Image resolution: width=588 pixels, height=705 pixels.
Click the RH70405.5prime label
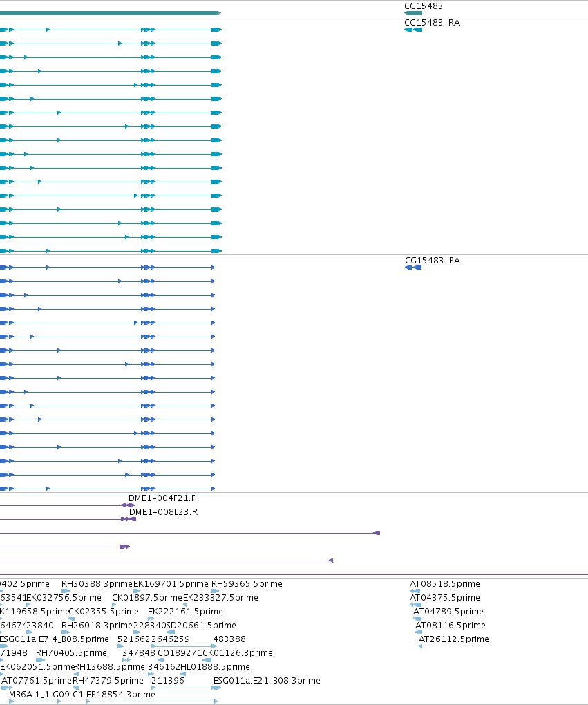pyautogui.click(x=71, y=653)
